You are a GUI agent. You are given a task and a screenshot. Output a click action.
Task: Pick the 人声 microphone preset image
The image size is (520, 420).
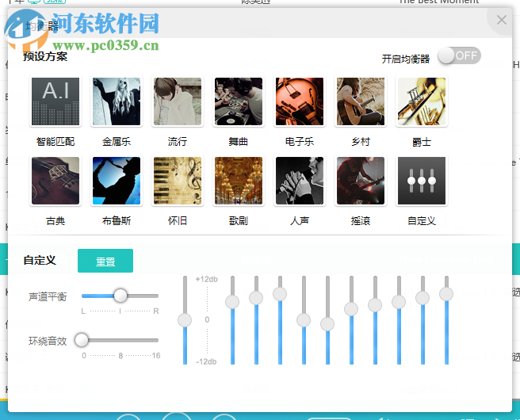coord(300,181)
